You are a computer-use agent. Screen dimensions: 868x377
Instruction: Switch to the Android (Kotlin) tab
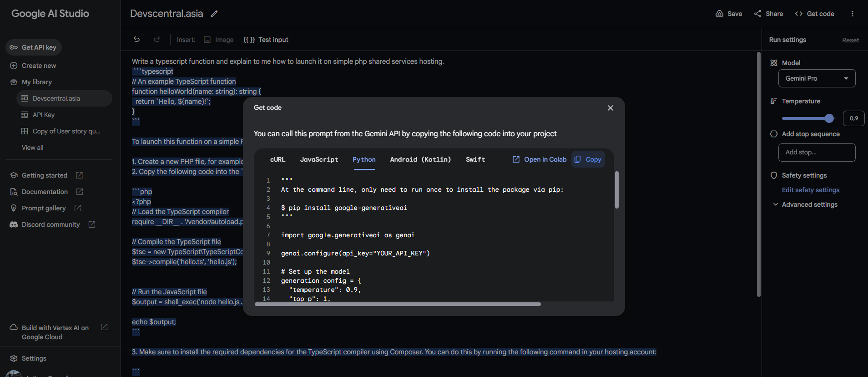coord(420,159)
